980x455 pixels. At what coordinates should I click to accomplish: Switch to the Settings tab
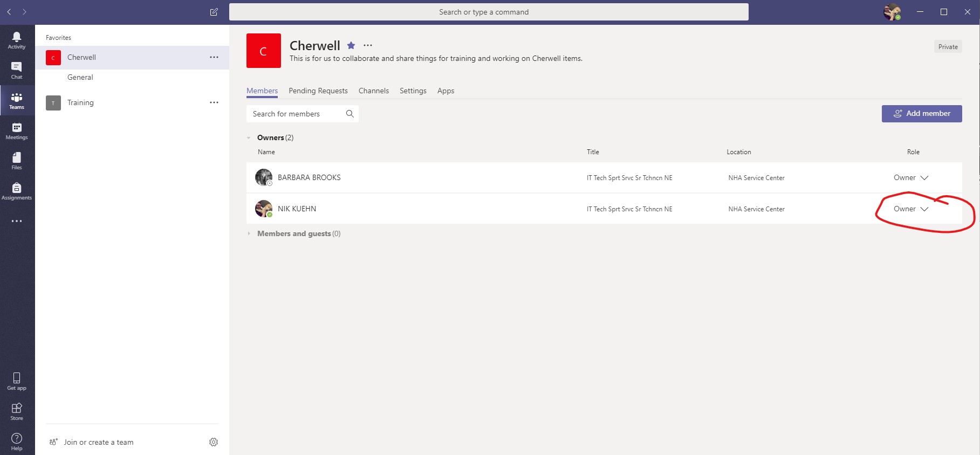[x=413, y=91]
